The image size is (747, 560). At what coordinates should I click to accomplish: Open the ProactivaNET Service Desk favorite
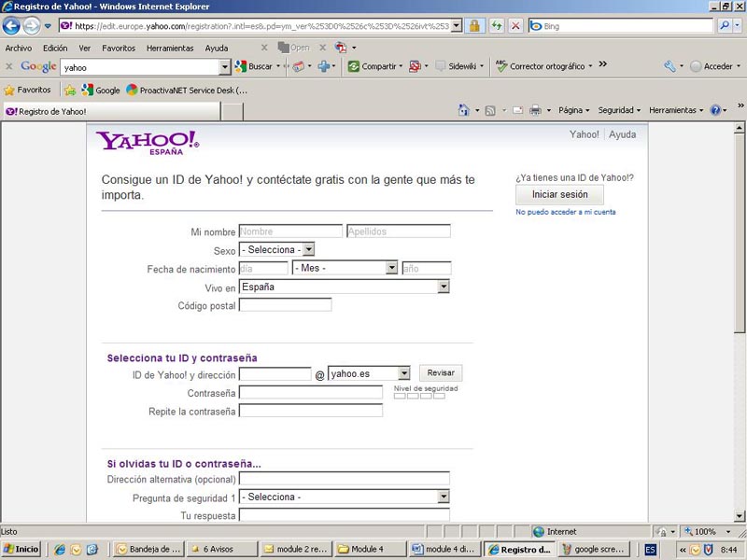[x=187, y=90]
